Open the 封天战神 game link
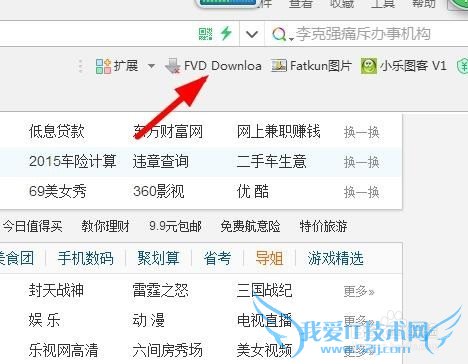This screenshot has width=468, height=364. (56, 290)
